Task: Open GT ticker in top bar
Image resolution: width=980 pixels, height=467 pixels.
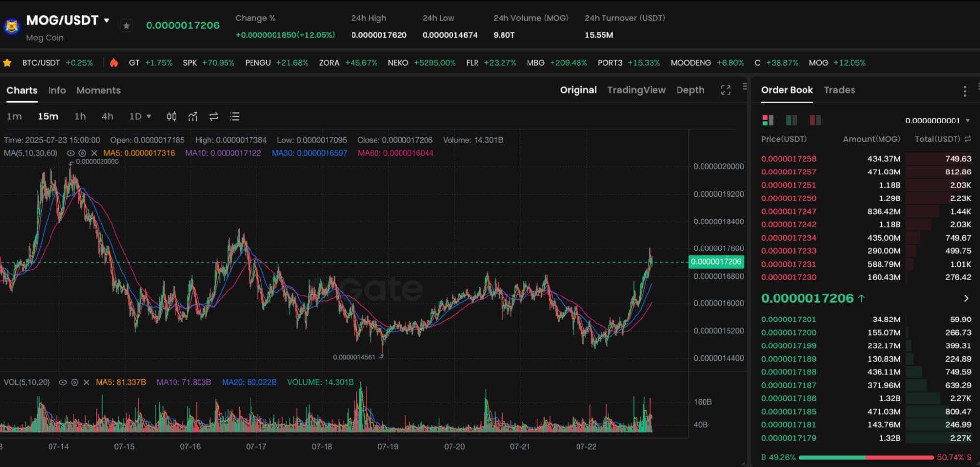Action: tap(151, 63)
